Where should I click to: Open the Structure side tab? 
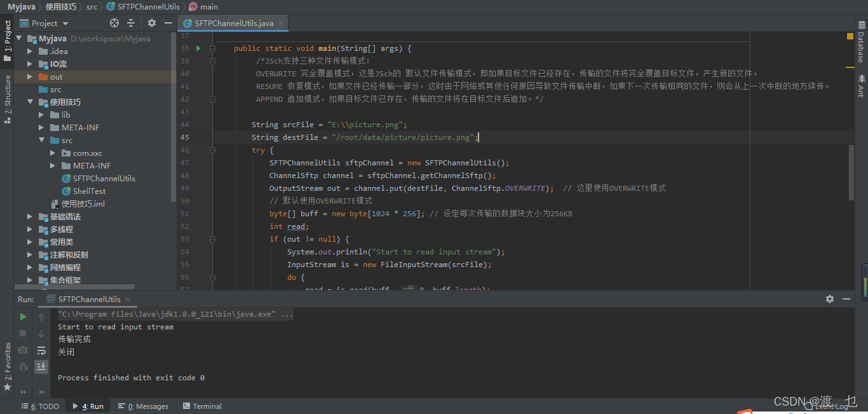[x=7, y=99]
